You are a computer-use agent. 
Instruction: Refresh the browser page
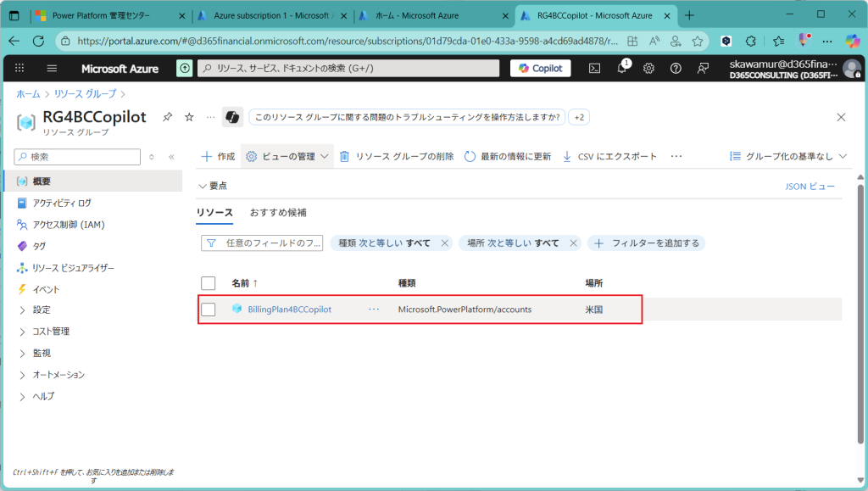[38, 41]
